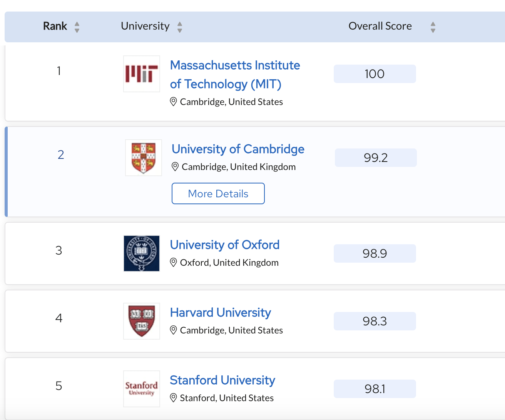Image resolution: width=505 pixels, height=420 pixels.
Task: Click the MIT logo icon
Action: tap(141, 74)
